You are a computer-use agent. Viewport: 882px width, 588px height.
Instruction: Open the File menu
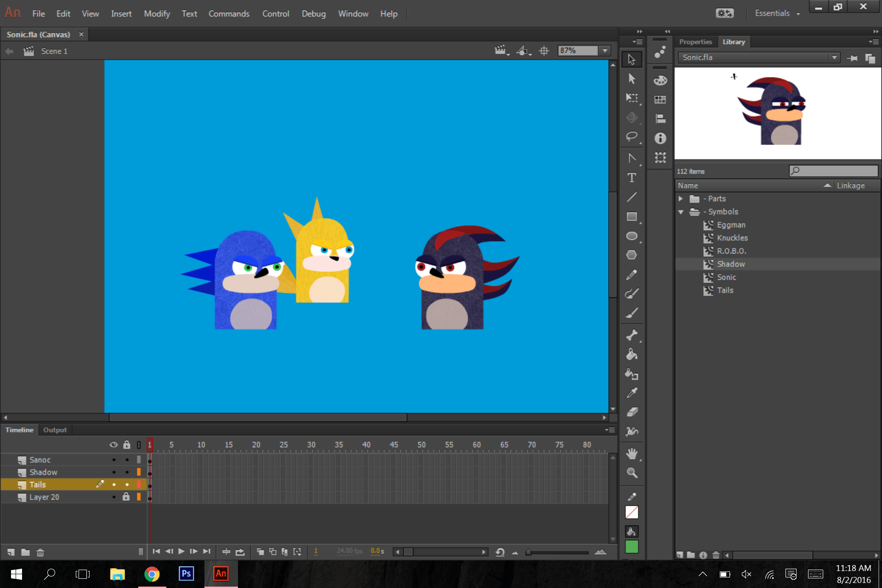[39, 14]
